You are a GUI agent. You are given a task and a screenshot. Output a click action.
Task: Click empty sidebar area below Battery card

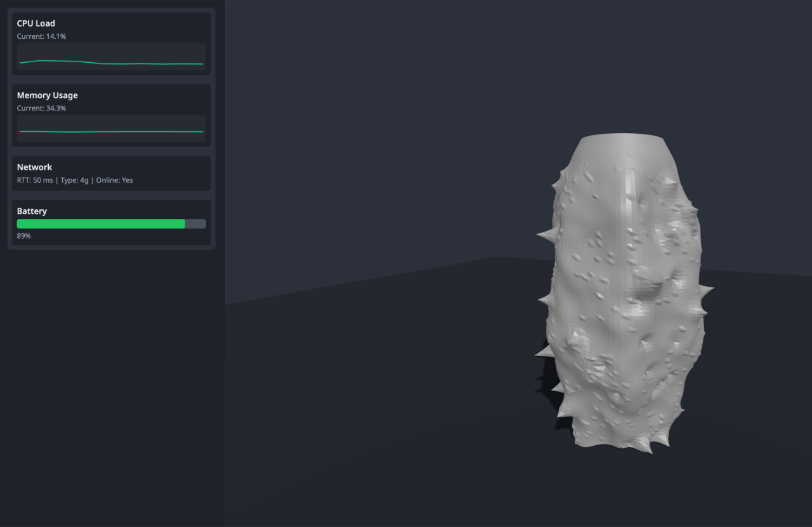coord(111,381)
